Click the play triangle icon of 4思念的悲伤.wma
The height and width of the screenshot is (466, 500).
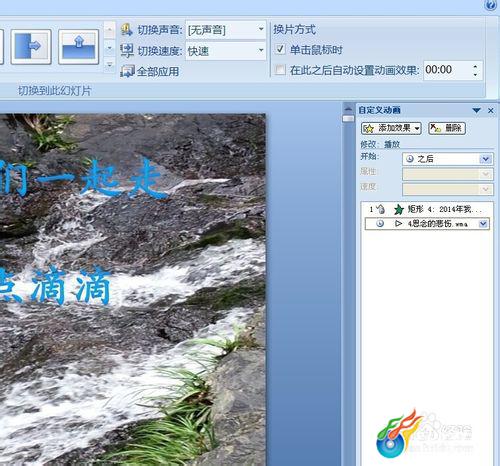[398, 224]
